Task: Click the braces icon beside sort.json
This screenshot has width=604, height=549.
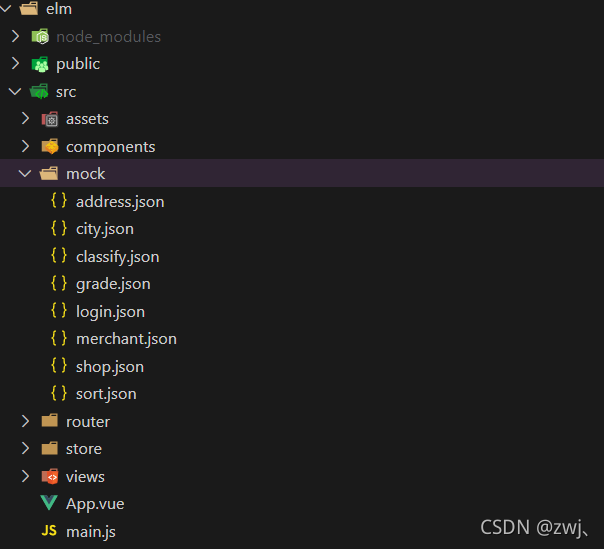Action: click(x=59, y=393)
